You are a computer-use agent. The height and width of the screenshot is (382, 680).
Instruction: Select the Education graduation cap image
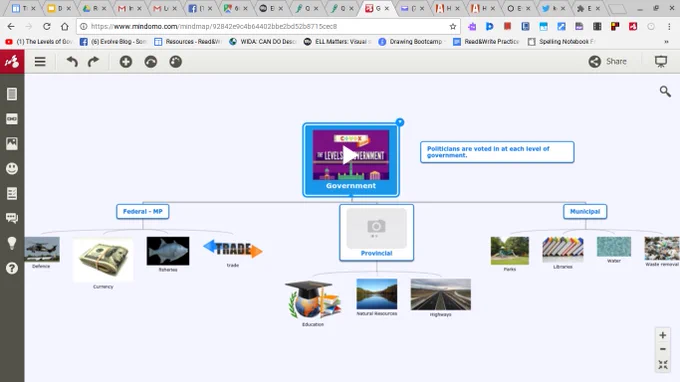(313, 300)
